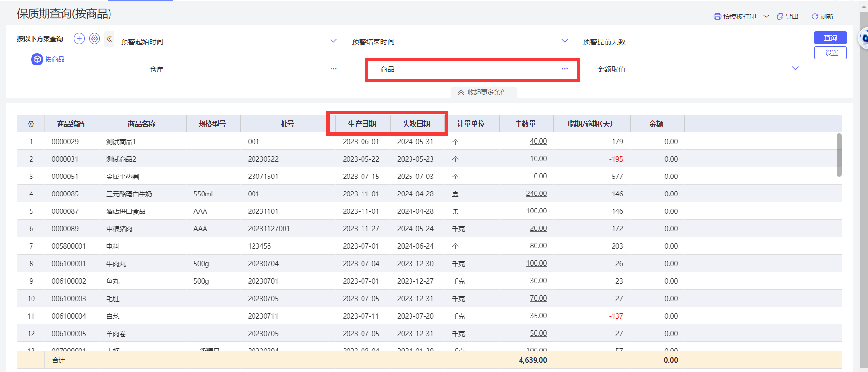Expand the warning end time dropdown
The height and width of the screenshot is (372, 868).
click(x=565, y=41)
